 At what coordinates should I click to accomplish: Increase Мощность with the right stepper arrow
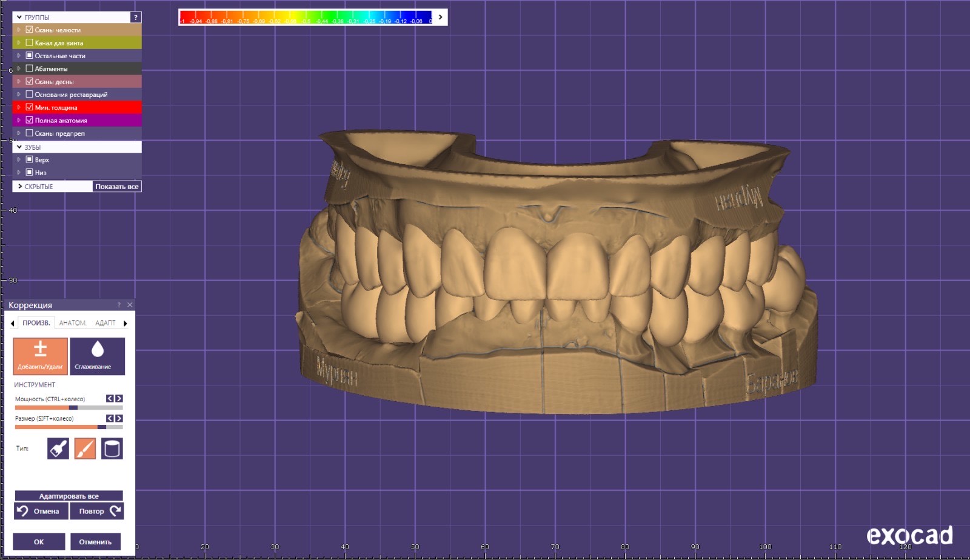[119, 399]
